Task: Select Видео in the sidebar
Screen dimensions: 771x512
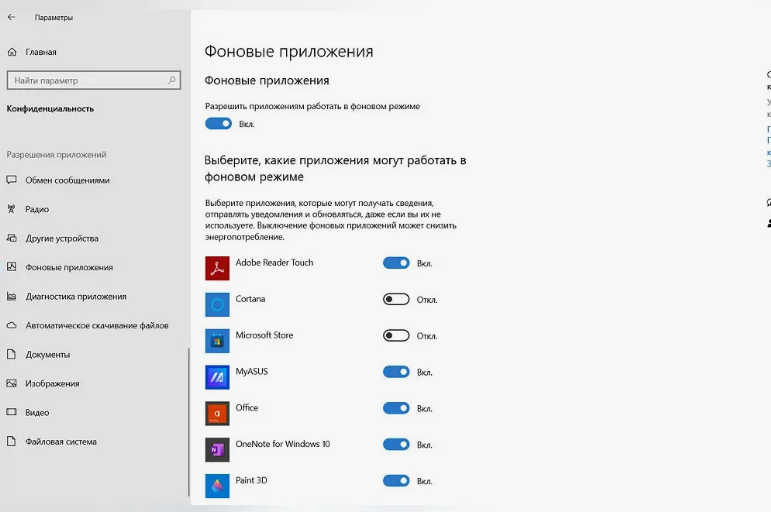Action: coord(37,413)
